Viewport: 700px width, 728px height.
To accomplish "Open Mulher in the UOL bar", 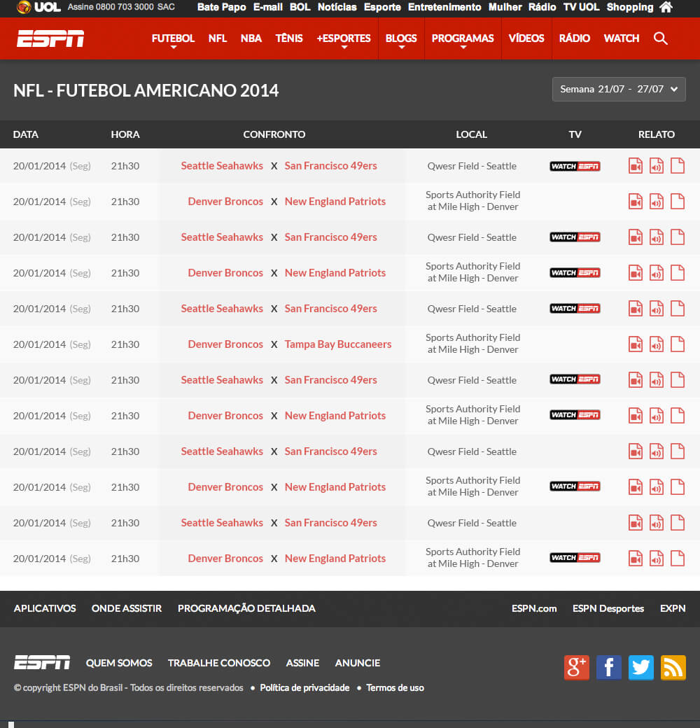I will tap(505, 7).
